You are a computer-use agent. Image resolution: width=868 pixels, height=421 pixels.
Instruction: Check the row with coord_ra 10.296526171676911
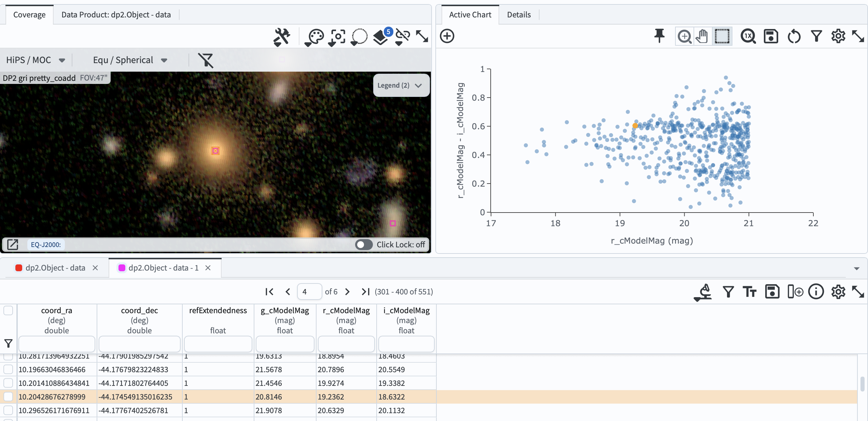click(8, 410)
